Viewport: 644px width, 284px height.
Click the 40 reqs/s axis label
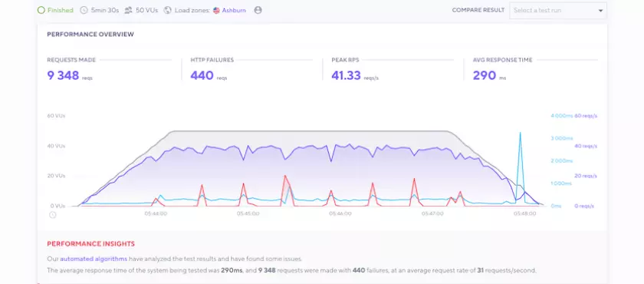[585, 146]
